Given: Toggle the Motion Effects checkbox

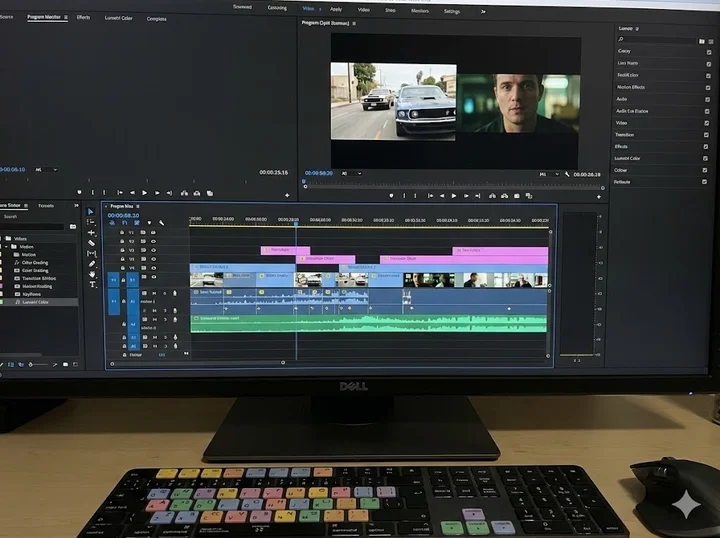Looking at the screenshot, I should [708, 88].
